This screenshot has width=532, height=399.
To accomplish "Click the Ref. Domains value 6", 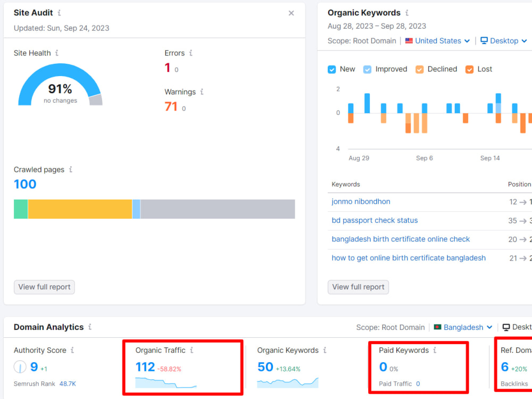I will pos(505,367).
